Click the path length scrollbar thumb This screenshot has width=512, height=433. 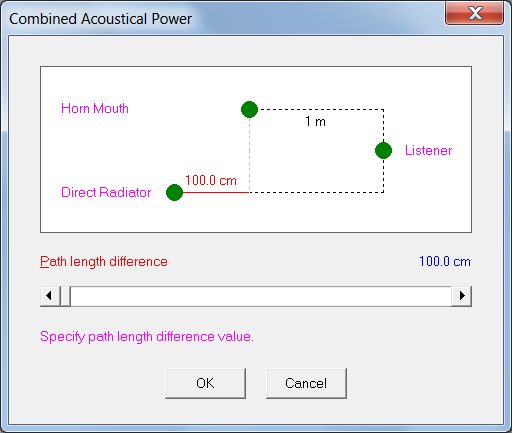tap(66, 296)
